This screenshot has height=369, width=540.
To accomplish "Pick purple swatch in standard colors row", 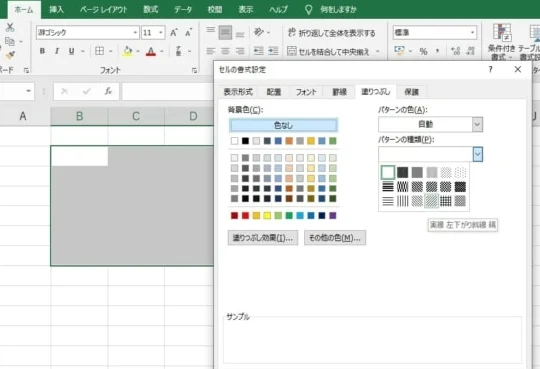I will click(x=333, y=216).
